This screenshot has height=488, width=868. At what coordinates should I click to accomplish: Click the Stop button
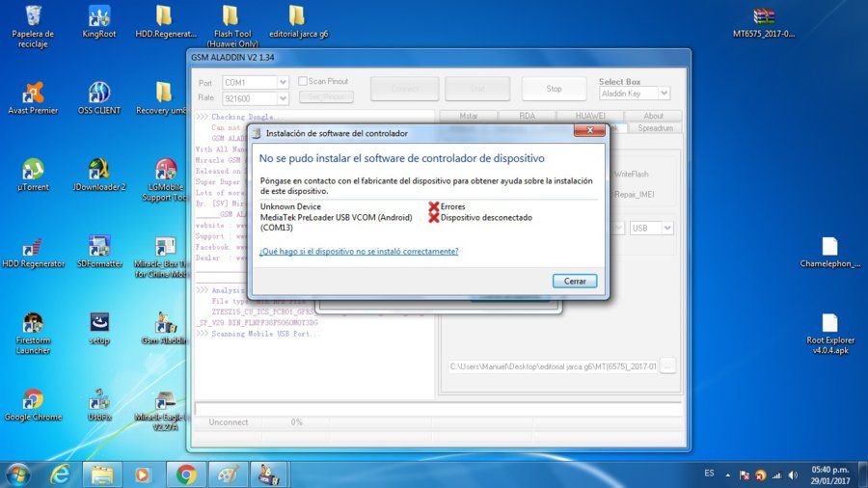pos(554,89)
